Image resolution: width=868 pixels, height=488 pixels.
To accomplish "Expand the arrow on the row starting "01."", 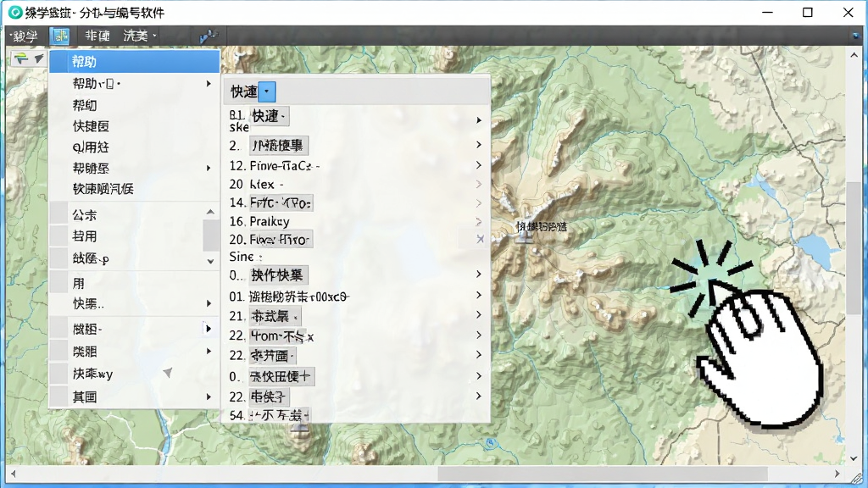I will (x=478, y=296).
